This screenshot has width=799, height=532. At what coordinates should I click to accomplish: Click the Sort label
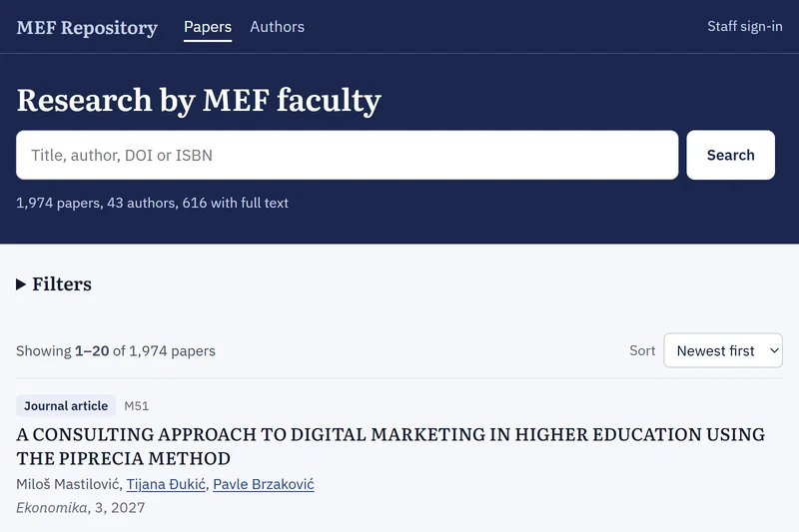[642, 350]
